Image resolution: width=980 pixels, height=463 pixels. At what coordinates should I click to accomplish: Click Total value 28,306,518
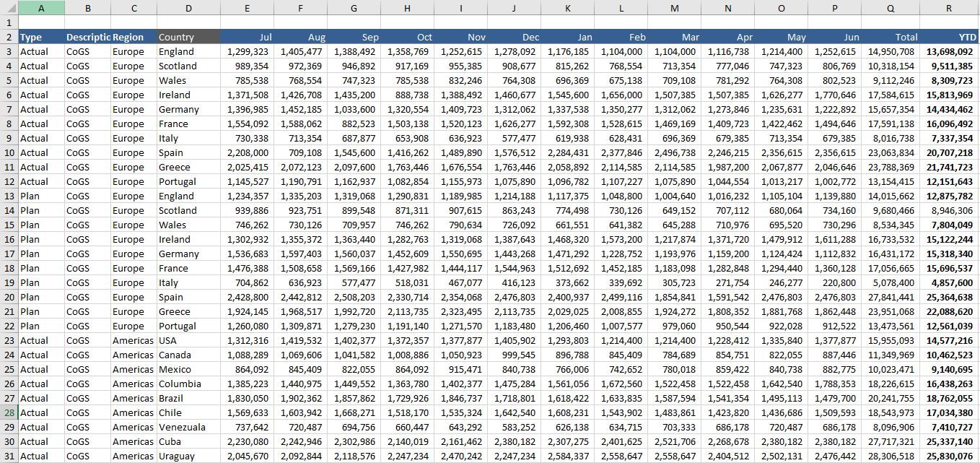point(891,456)
